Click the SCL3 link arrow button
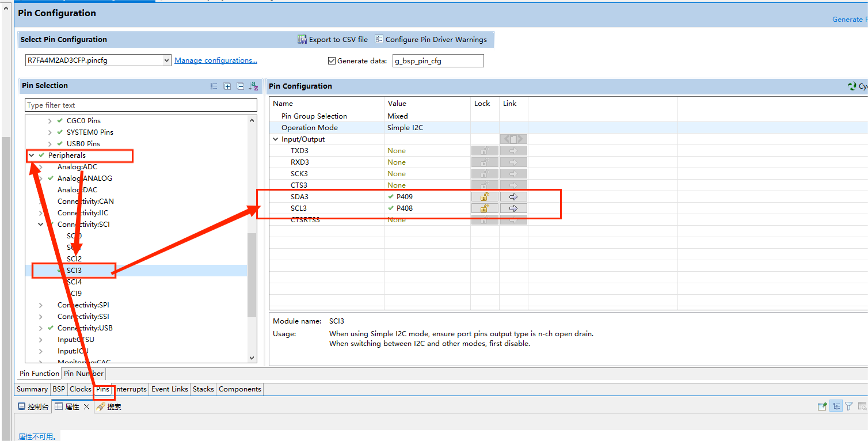Image resolution: width=868 pixels, height=441 pixels. [x=513, y=208]
